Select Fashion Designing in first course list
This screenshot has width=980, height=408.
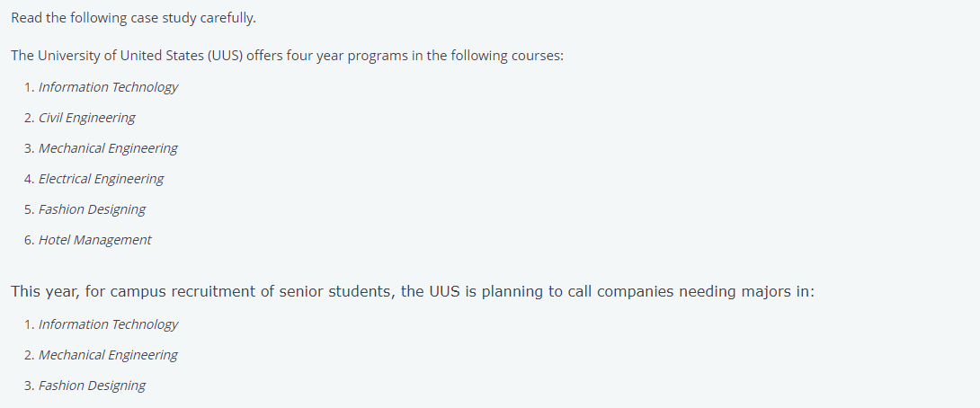92,209
